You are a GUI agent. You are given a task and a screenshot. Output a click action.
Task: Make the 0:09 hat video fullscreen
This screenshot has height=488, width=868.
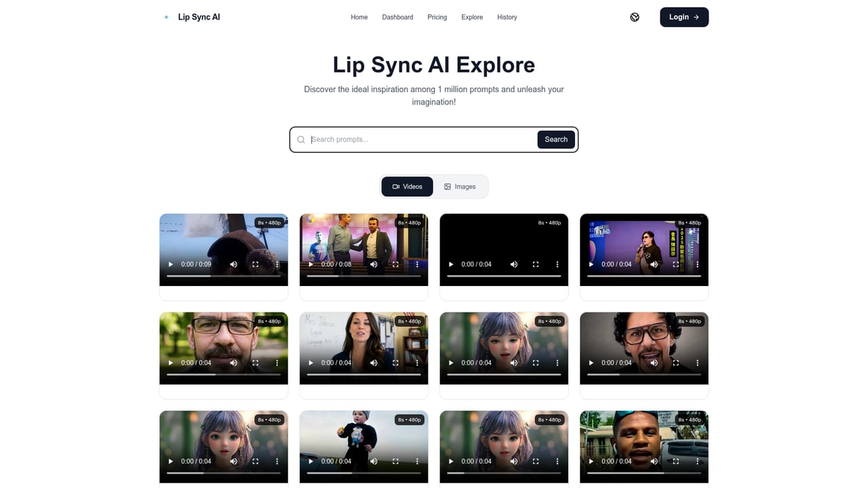[256, 264]
